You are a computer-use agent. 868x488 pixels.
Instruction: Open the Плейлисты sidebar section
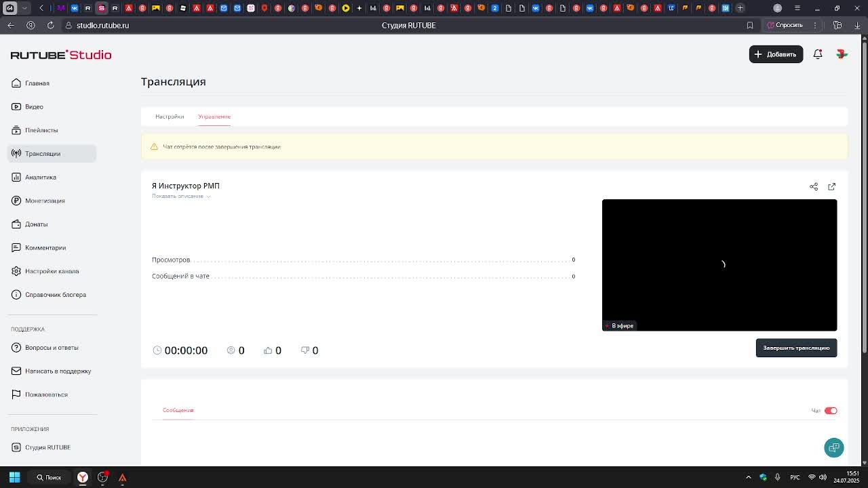click(x=41, y=130)
